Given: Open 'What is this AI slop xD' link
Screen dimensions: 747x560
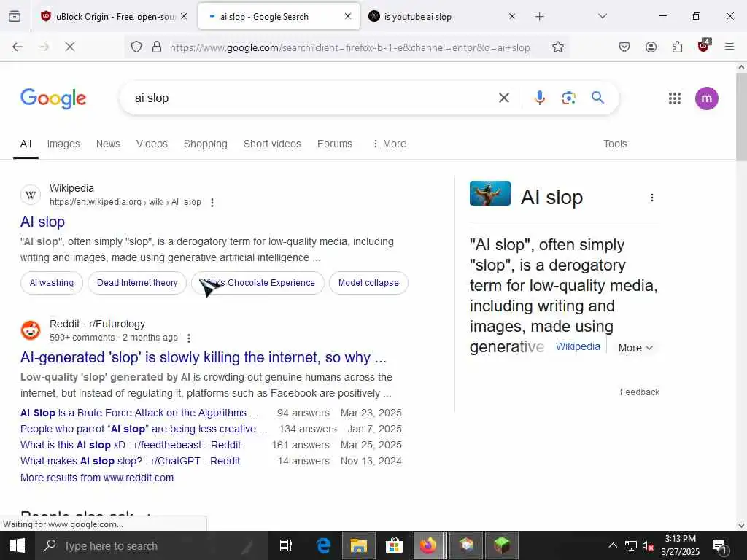Looking at the screenshot, I should (x=130, y=446).
